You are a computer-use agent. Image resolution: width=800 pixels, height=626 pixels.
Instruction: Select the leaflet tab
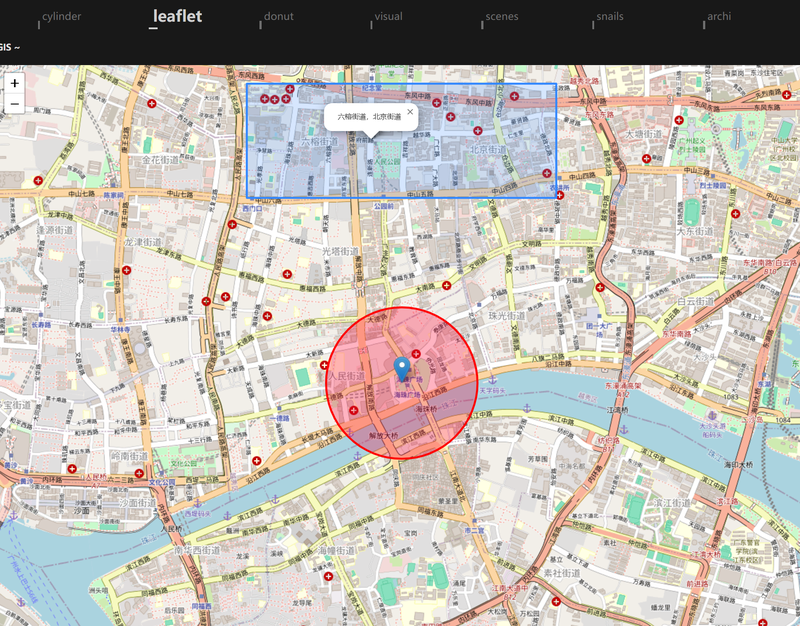178,16
